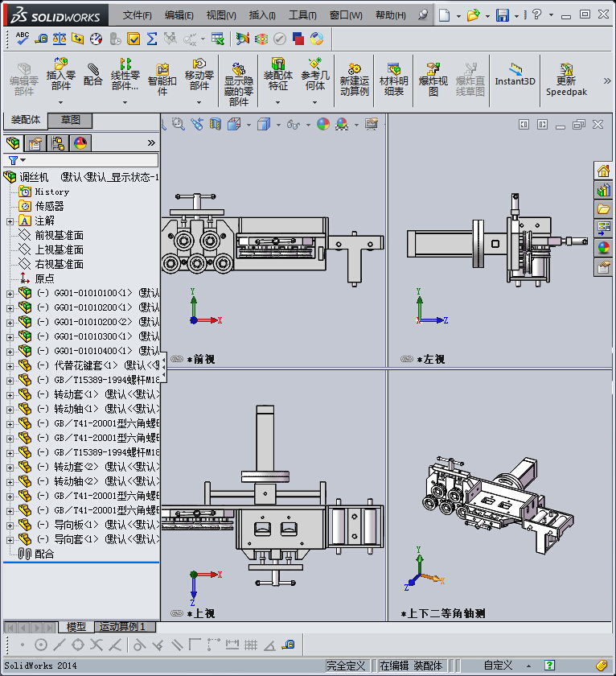Open DisplayManager tab icon
The image size is (616, 676).
click(x=80, y=142)
